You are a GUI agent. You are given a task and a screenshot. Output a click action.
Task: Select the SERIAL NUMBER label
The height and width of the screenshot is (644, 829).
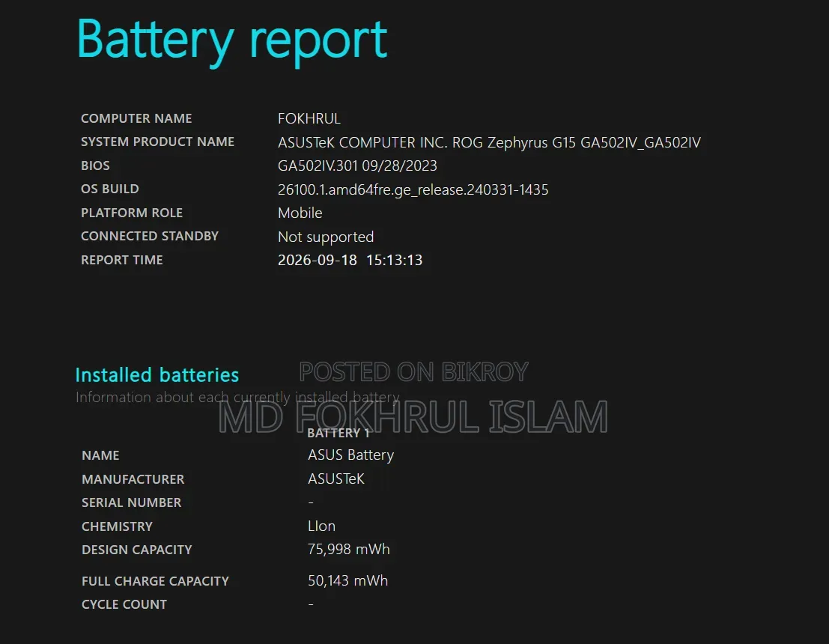point(131,502)
